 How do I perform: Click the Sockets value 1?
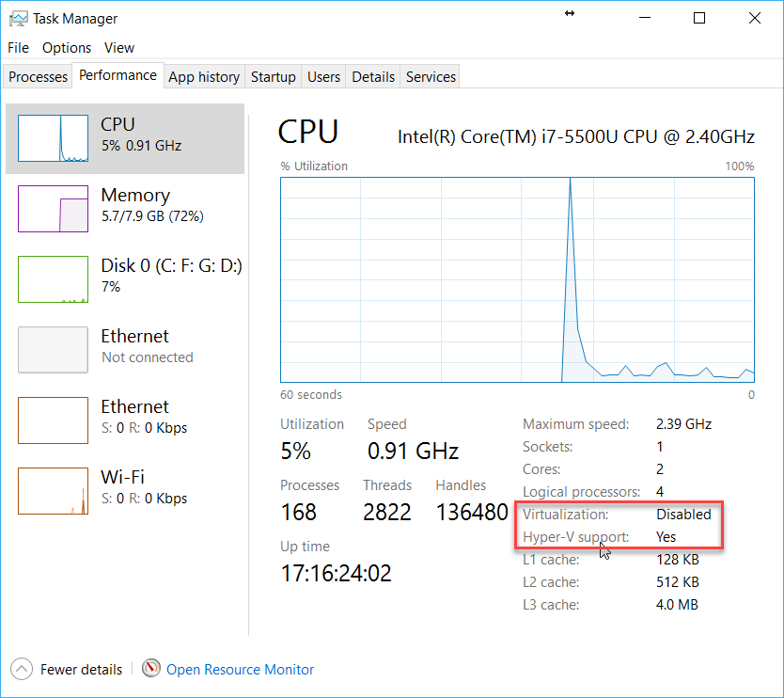tap(660, 446)
